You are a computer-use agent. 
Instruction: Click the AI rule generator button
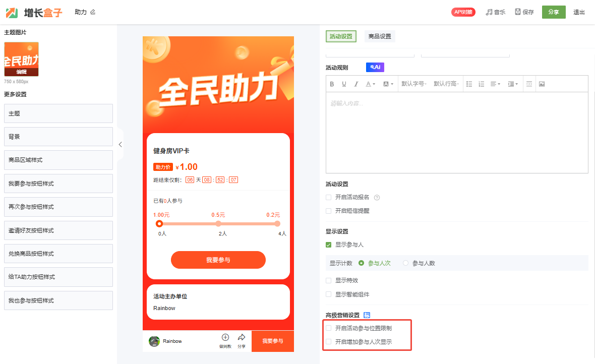(375, 67)
